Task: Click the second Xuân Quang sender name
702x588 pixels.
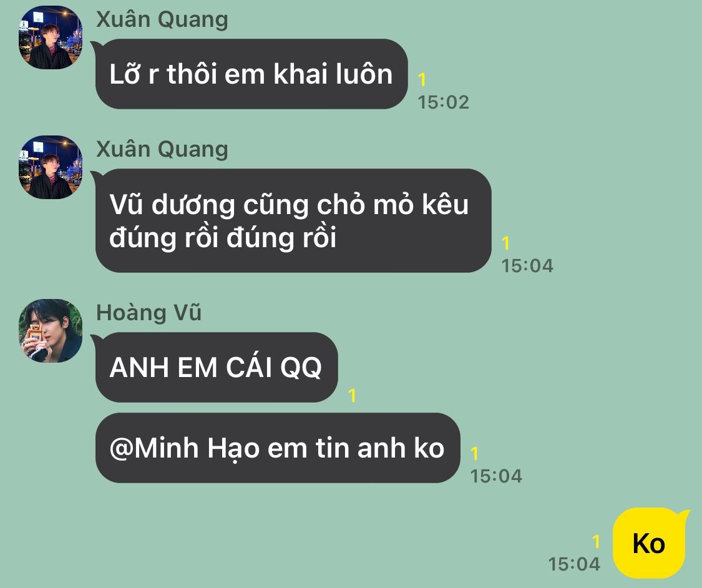Action: pos(162,149)
